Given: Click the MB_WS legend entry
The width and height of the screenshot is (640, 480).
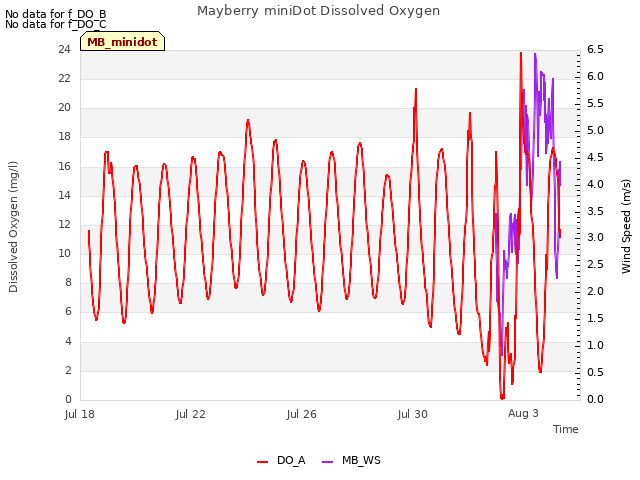Looking at the screenshot, I should [x=351, y=460].
